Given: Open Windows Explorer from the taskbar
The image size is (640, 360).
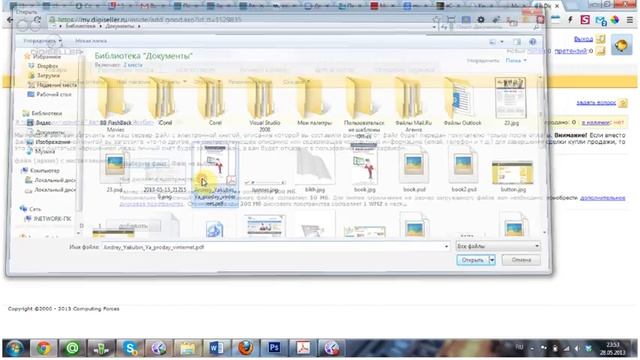Looking at the screenshot, I should [x=187, y=349].
